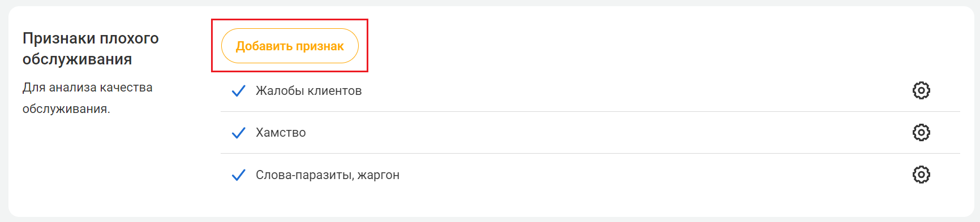The image size is (980, 222).
Task: Click the 'Добавить признак' button
Action: tap(290, 46)
